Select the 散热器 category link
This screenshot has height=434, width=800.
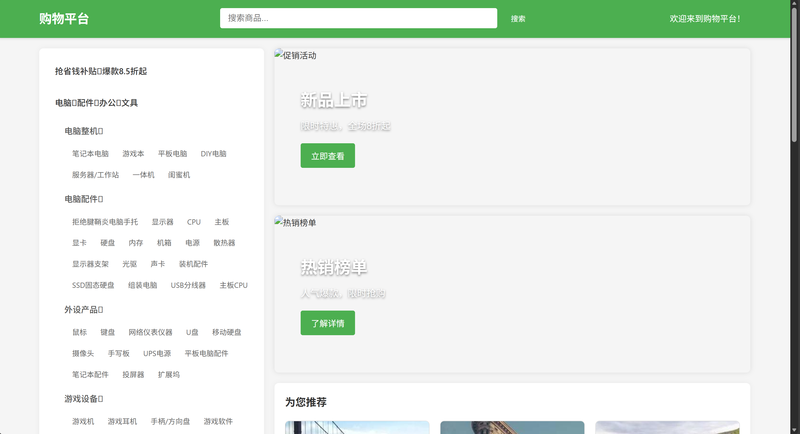coord(224,243)
